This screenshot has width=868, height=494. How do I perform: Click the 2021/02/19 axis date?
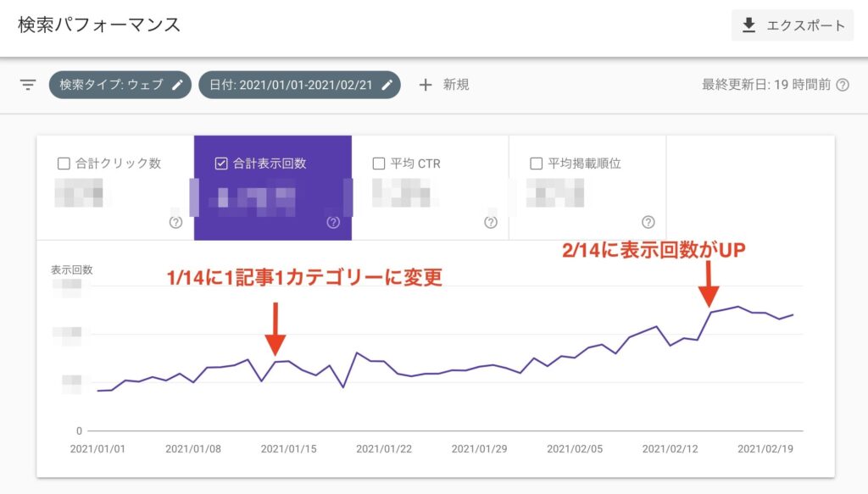(765, 448)
